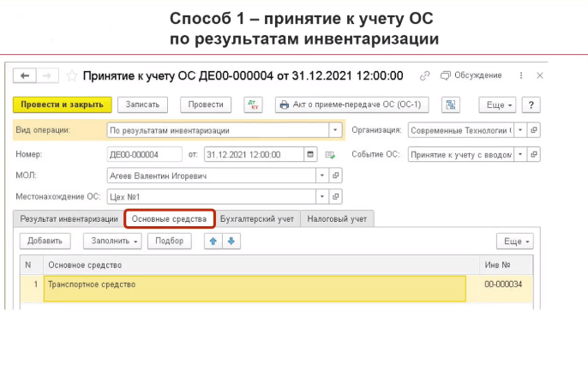Image resolution: width=588 pixels, height=370 pixels.
Task: Expand Событие ОС dropdown list
Action: pos(519,155)
